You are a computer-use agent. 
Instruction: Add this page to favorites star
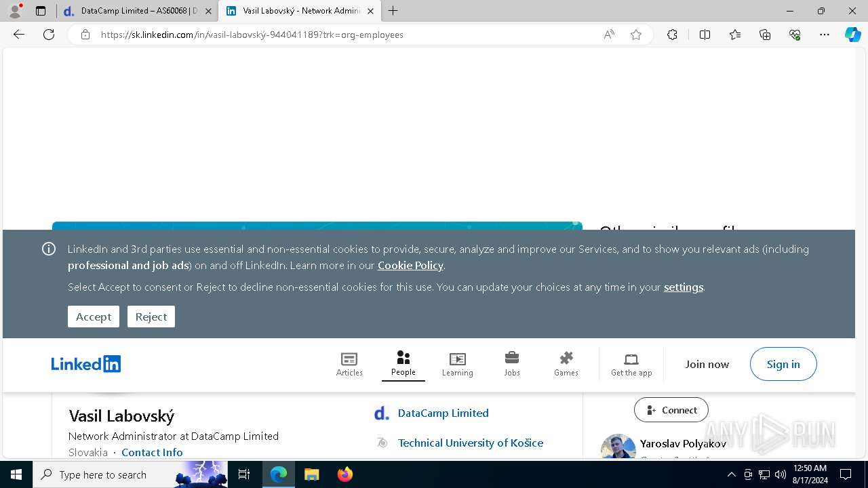coord(636,35)
